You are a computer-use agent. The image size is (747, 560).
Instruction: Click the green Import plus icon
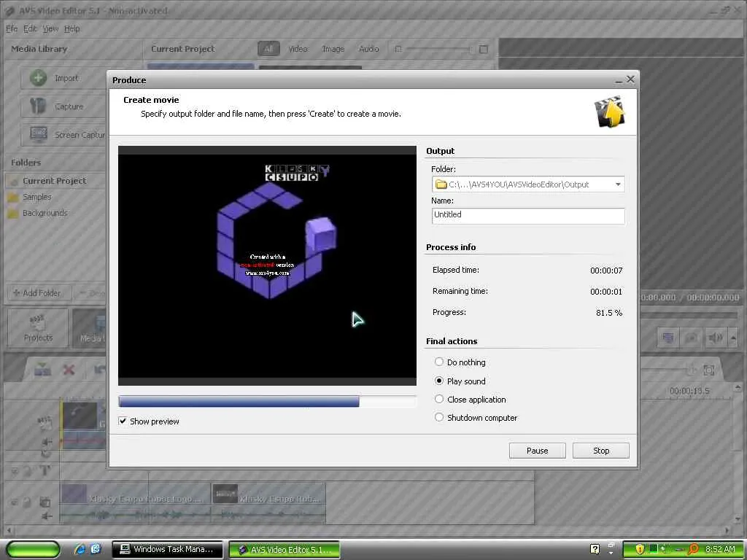[x=38, y=77]
